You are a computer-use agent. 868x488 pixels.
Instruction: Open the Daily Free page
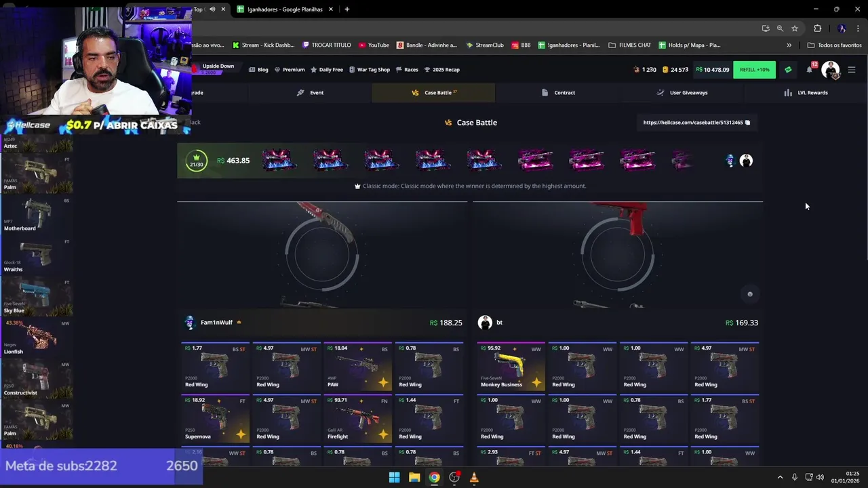point(327,70)
